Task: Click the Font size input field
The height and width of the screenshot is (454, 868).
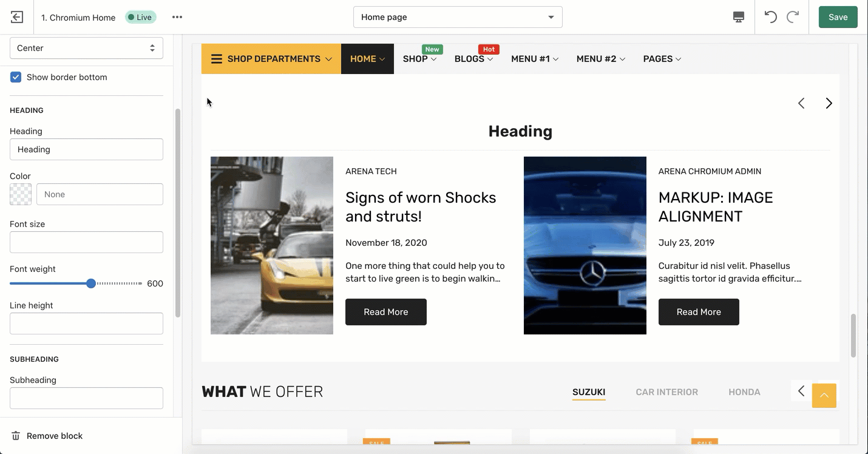Action: 86,242
